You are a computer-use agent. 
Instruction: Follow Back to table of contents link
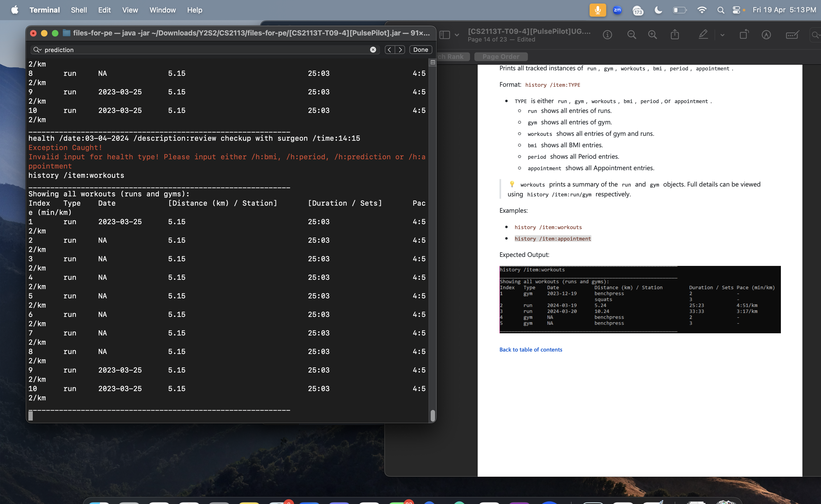tap(530, 349)
